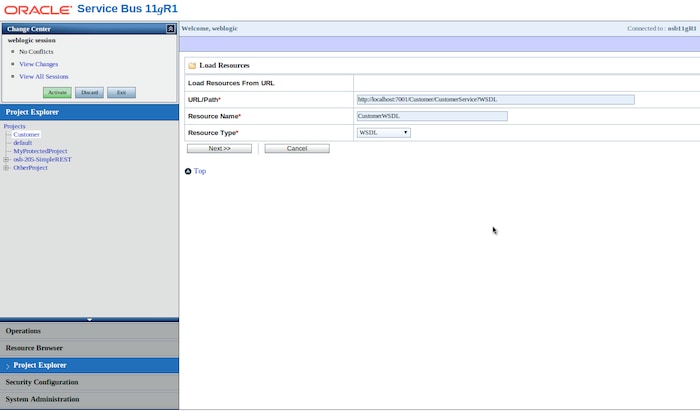Open the Resource Type WSDL dropdown

[x=383, y=133]
